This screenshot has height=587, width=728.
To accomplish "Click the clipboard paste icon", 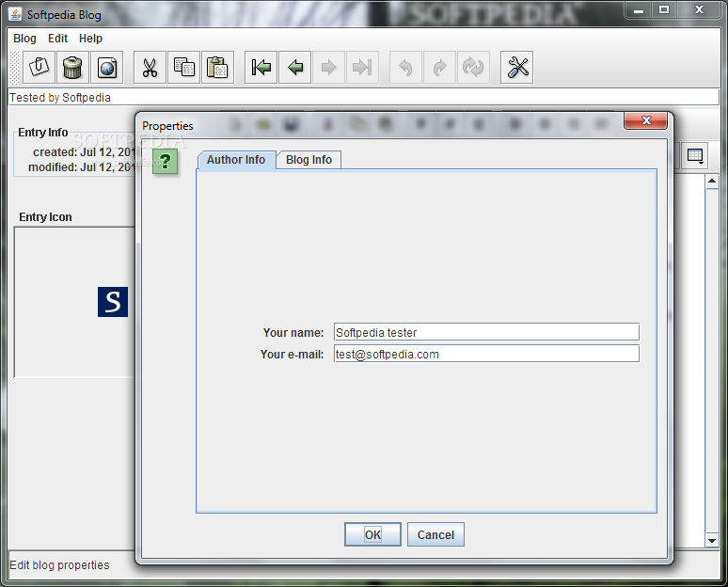I will [217, 68].
